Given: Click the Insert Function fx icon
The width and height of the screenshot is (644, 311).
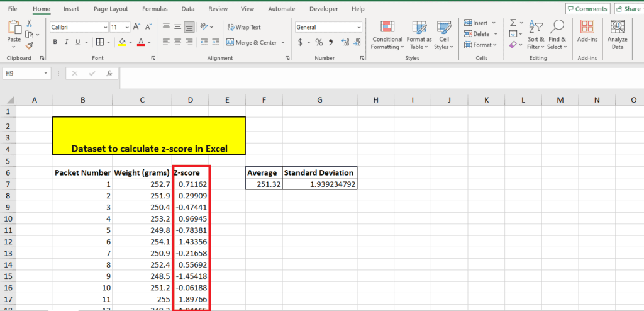Looking at the screenshot, I should click(109, 73).
